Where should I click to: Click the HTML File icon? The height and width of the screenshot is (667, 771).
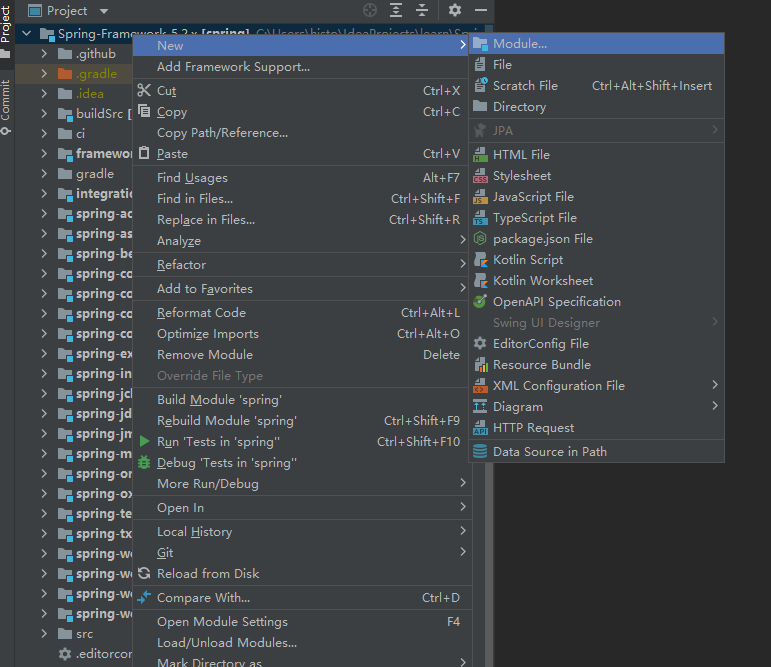point(480,154)
